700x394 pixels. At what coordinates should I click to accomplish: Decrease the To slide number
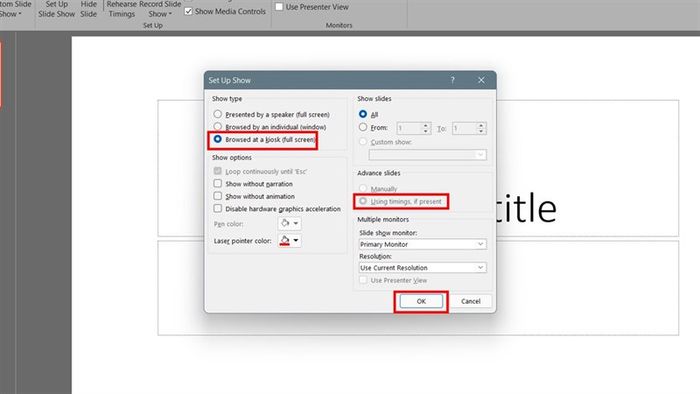pos(481,131)
